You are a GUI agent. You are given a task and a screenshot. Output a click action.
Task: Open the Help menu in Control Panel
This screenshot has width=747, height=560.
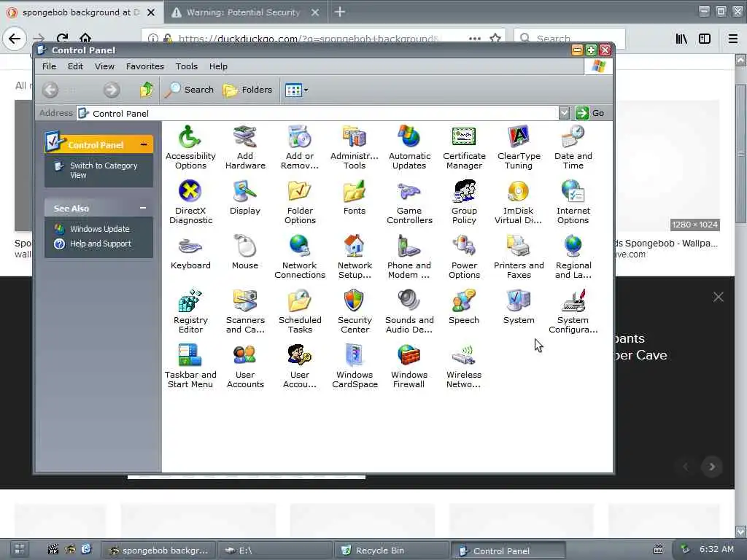218,66
